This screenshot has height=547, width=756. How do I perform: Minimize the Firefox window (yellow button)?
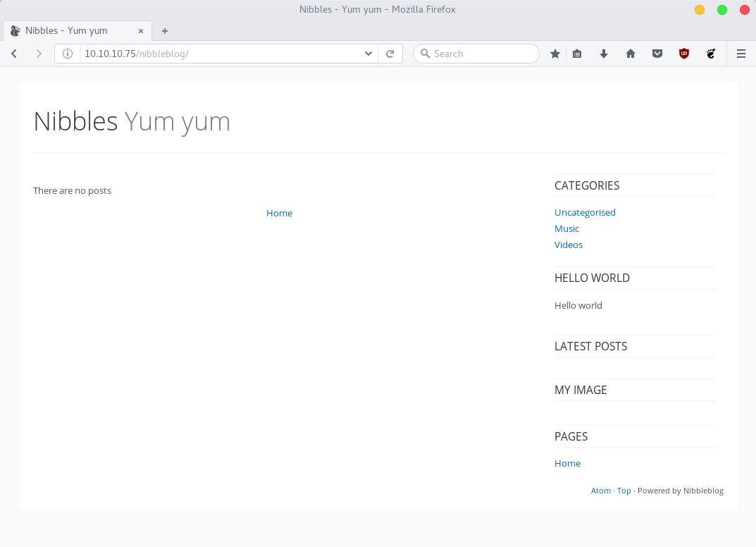coord(700,10)
